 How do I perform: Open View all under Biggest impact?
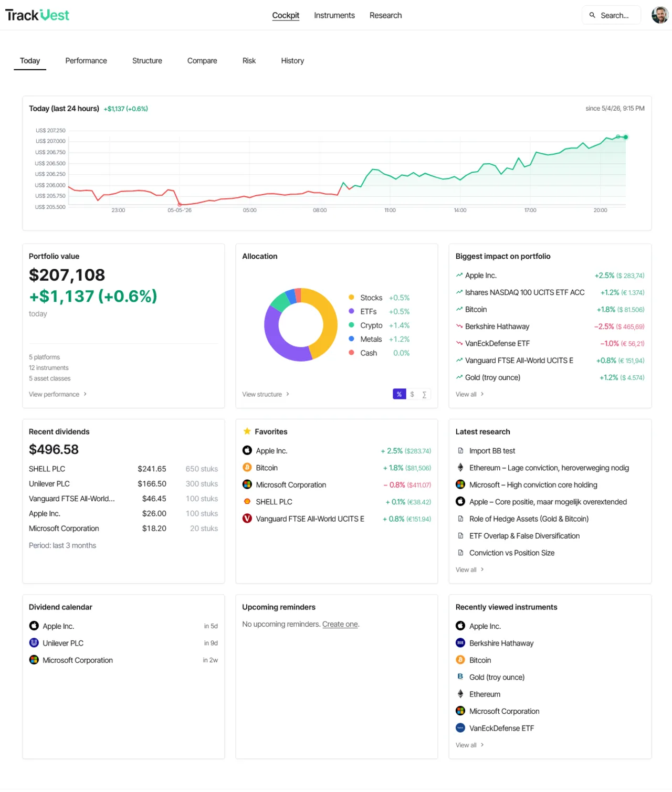tap(470, 394)
